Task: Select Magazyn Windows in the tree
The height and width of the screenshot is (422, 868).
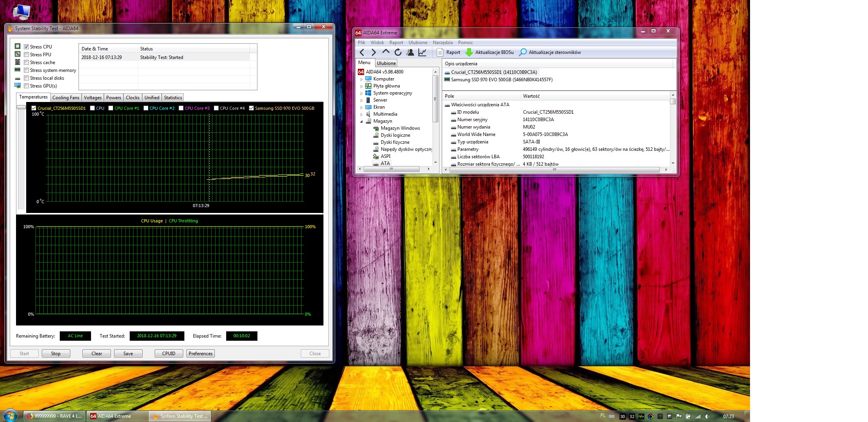Action: 396,128
